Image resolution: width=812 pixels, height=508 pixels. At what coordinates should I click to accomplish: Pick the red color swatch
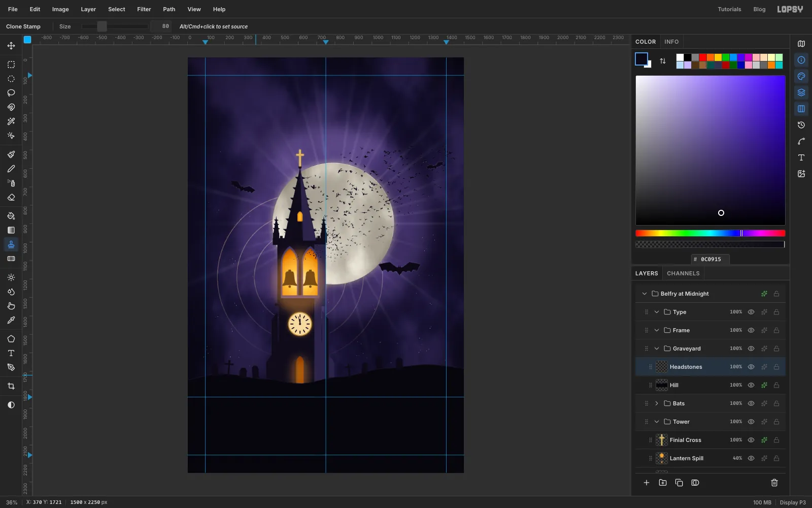tap(703, 57)
